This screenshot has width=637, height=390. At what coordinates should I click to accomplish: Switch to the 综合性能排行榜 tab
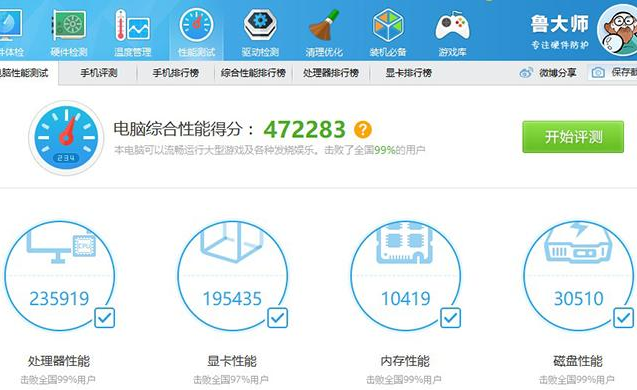(x=253, y=73)
